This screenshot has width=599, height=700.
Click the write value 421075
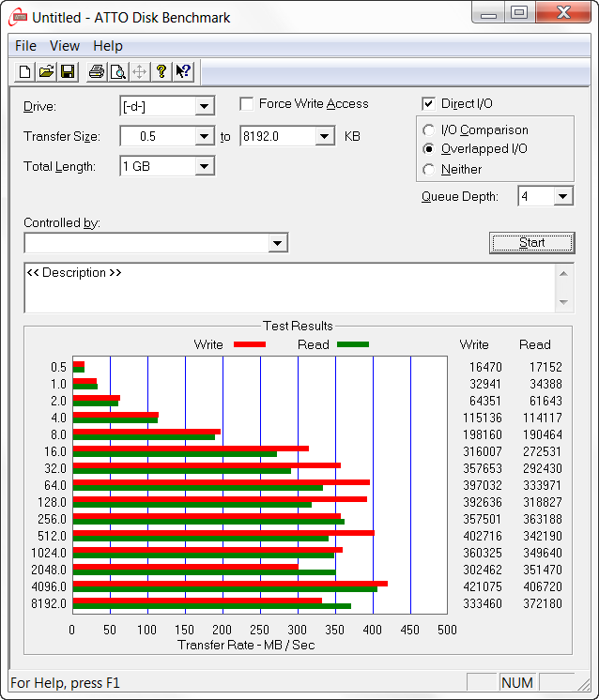point(483,586)
